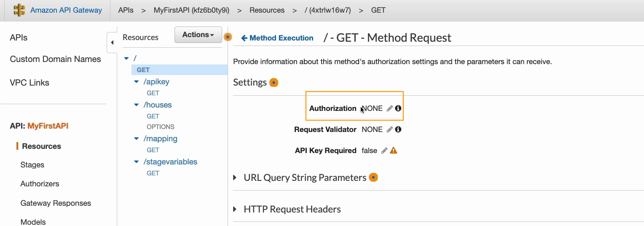This screenshot has height=226, width=644.
Task: Select the root / resource
Action: [x=135, y=58]
